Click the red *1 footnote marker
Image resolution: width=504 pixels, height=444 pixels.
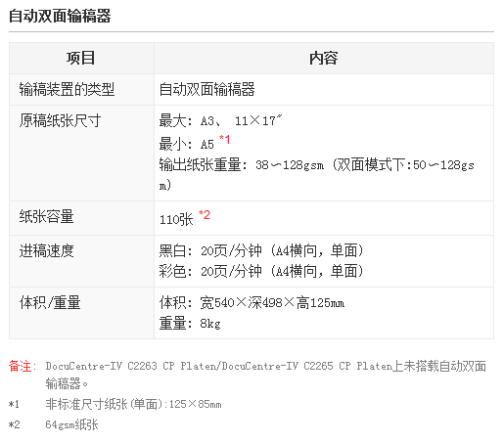click(x=224, y=140)
